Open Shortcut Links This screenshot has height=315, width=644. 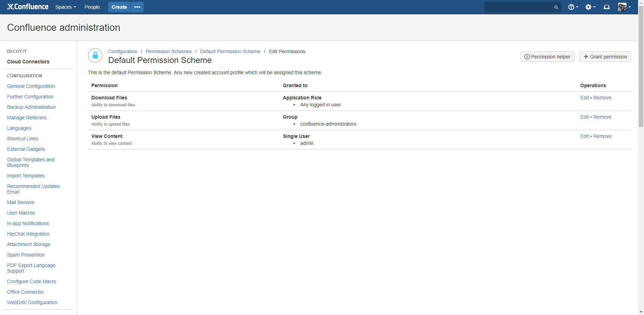tap(22, 139)
